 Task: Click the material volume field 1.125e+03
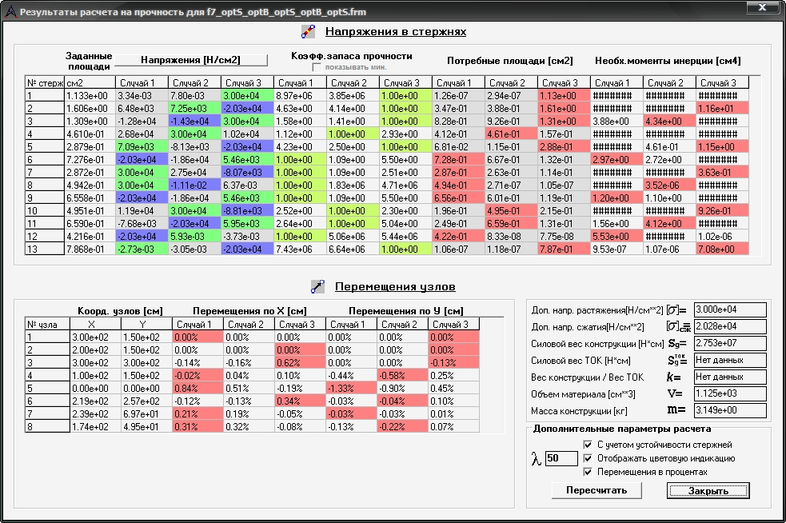tap(730, 394)
